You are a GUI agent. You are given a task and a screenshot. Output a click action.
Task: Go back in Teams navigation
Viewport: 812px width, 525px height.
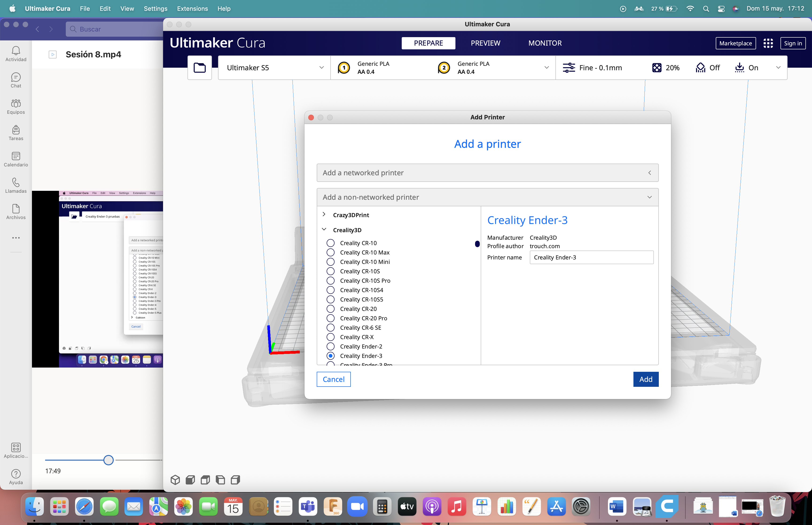point(38,29)
